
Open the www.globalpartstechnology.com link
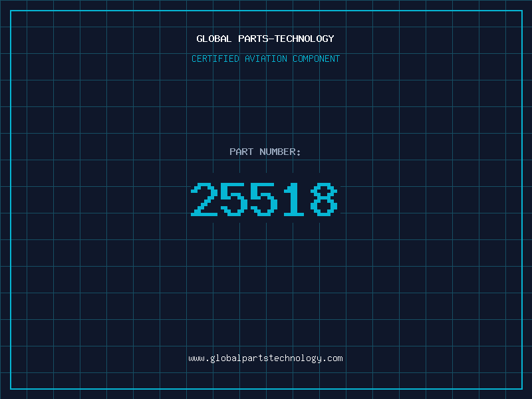(265, 358)
